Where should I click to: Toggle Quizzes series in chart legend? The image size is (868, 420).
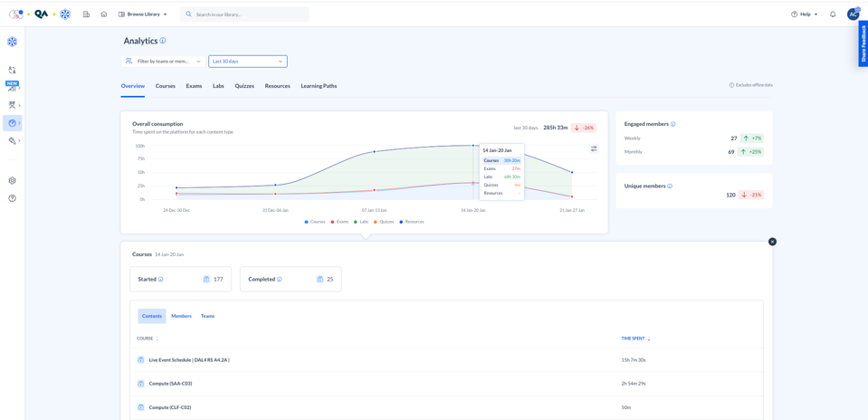[x=386, y=222]
